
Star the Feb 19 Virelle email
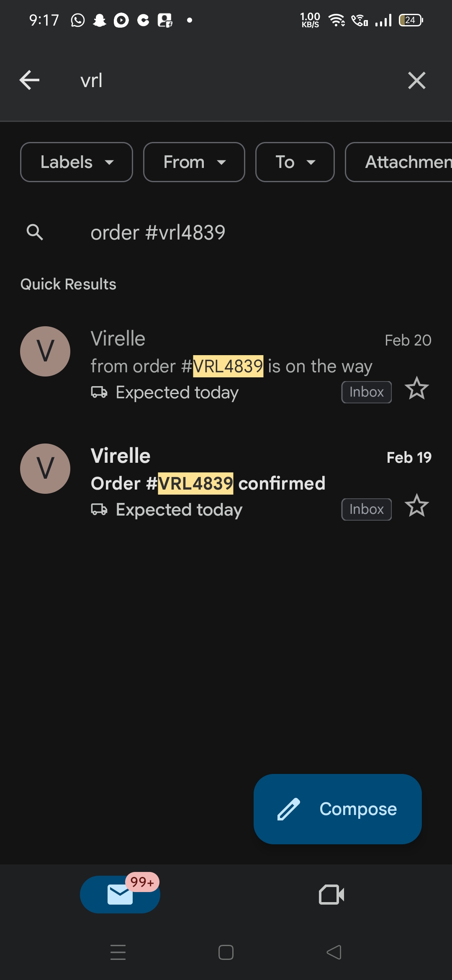point(416,505)
